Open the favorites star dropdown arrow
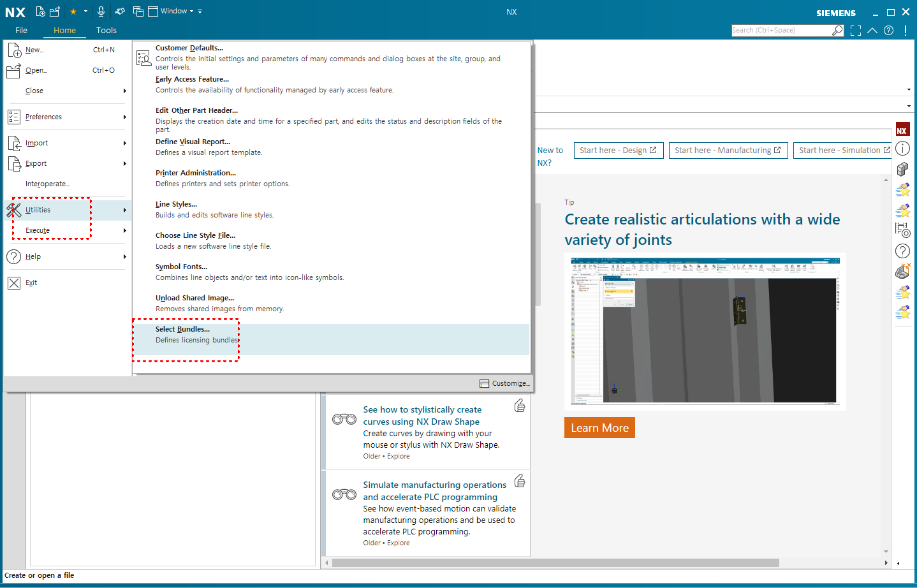The width and height of the screenshot is (917, 588). tap(85, 11)
